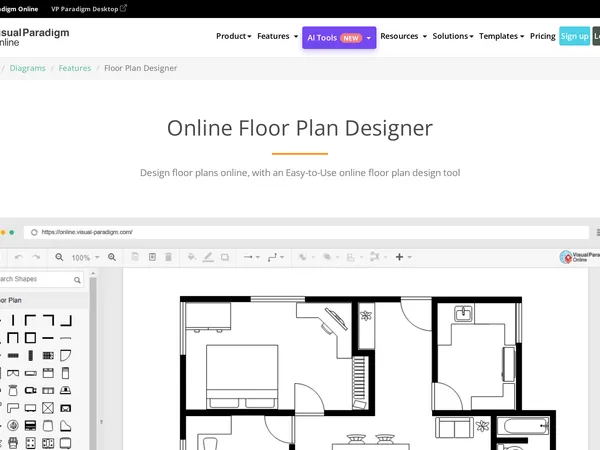
Task: Open the Diagrams breadcrumb link
Action: pos(28,68)
